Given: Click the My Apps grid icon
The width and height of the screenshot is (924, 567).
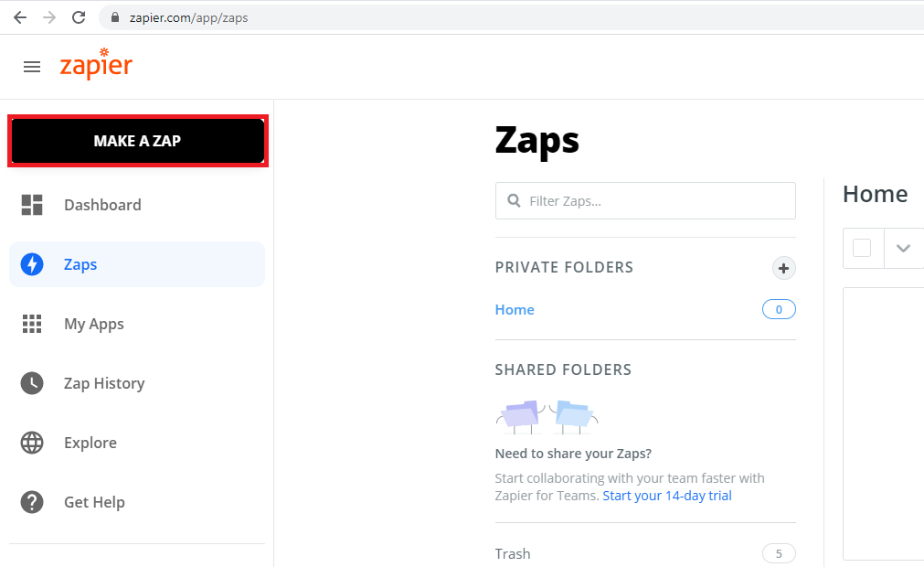Looking at the screenshot, I should coord(32,324).
